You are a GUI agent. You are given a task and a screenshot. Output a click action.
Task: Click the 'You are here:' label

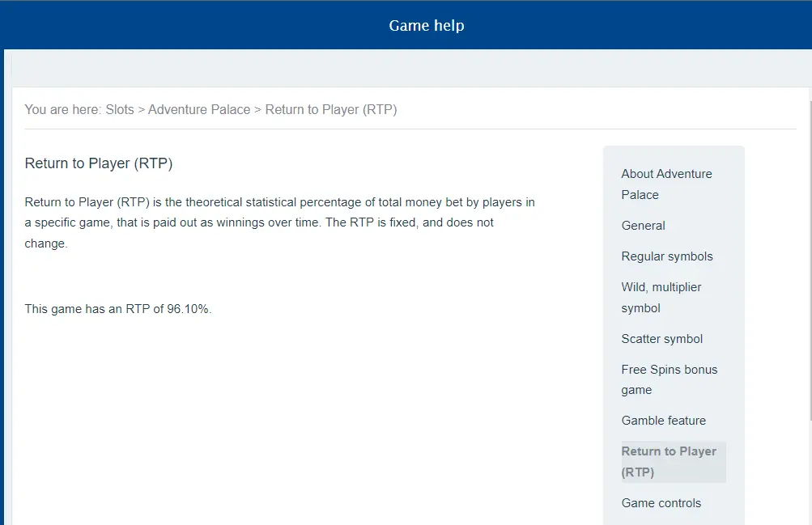[62, 110]
